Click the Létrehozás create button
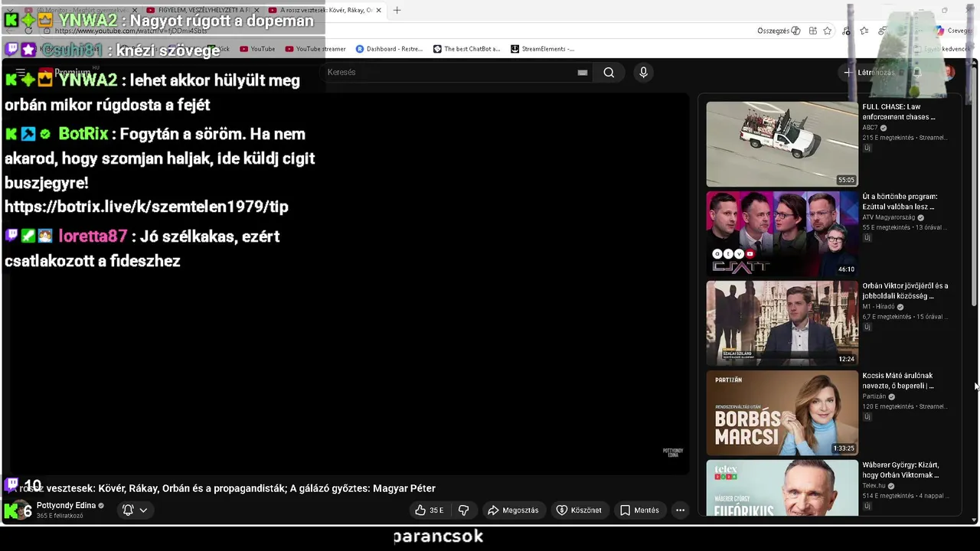This screenshot has width=980, height=551. click(868, 73)
